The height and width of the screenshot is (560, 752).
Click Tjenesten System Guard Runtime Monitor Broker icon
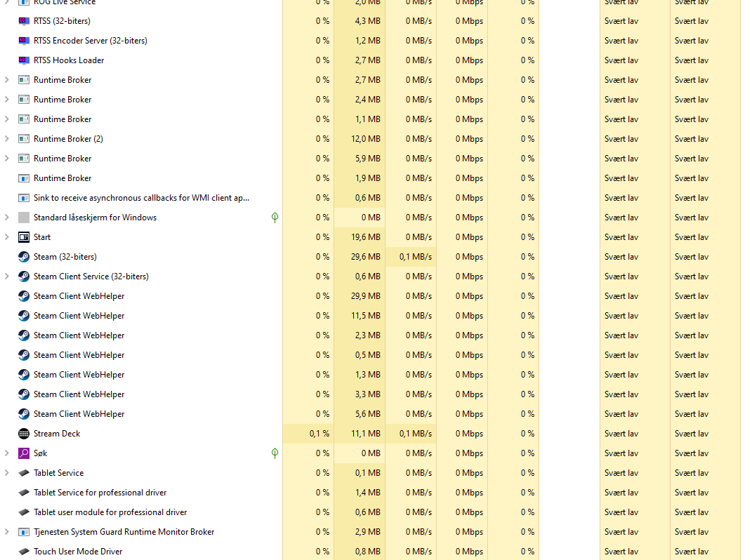(23, 532)
